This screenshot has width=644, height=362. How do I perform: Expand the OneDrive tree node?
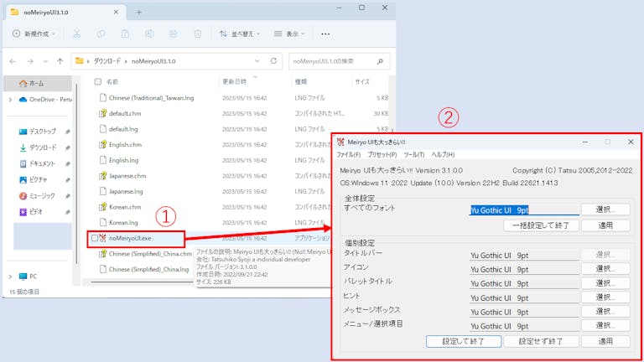tap(10, 100)
